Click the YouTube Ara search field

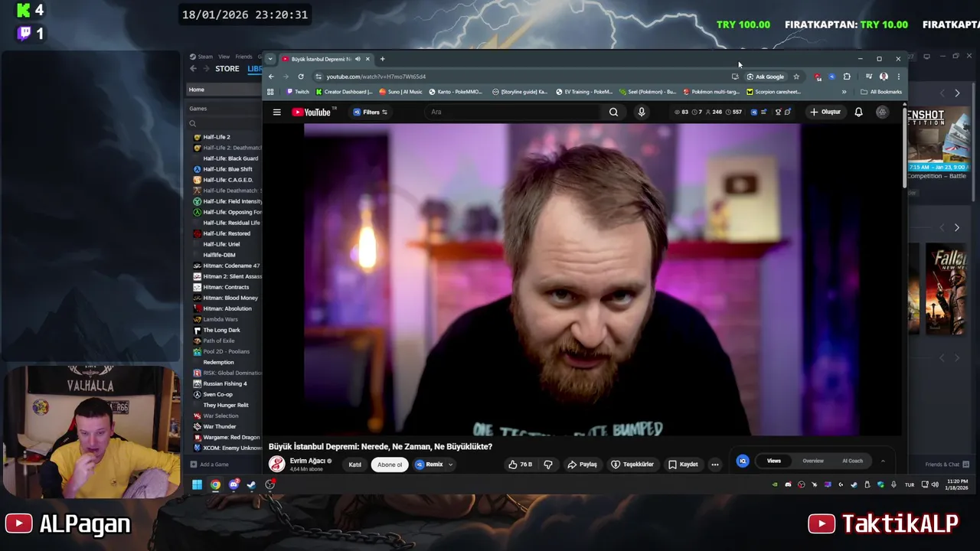pos(513,112)
